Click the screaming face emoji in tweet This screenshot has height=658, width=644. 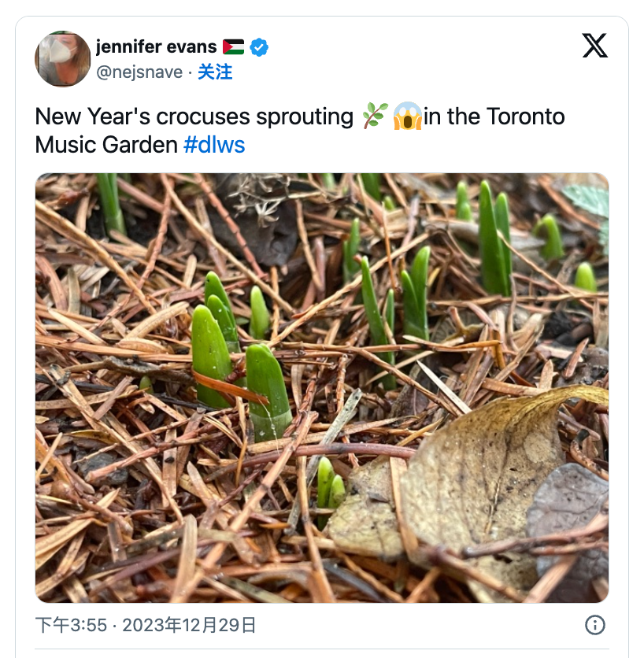(407, 116)
